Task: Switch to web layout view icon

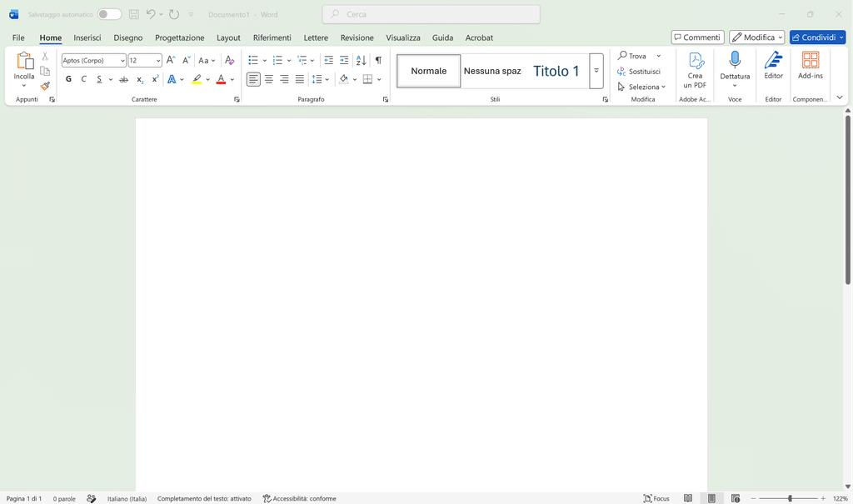Action: tap(736, 498)
